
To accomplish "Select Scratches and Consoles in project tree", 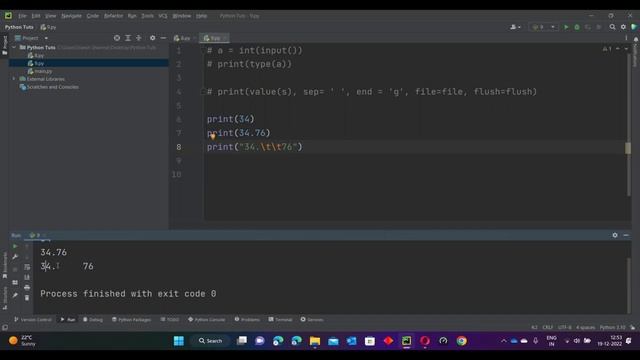I will point(49,87).
